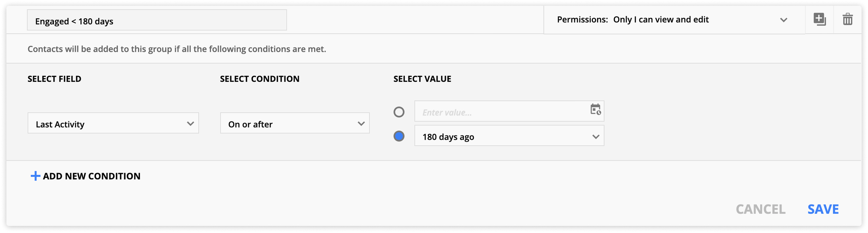868x233 pixels.
Task: Select the 180 days ago radio button
Action: (x=399, y=136)
